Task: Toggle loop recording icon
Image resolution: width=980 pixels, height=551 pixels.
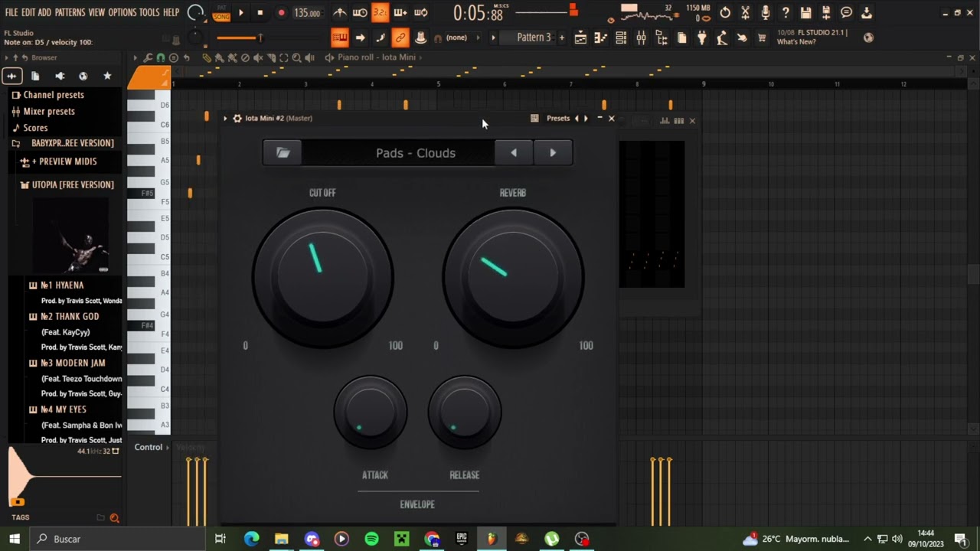Action: point(420,12)
